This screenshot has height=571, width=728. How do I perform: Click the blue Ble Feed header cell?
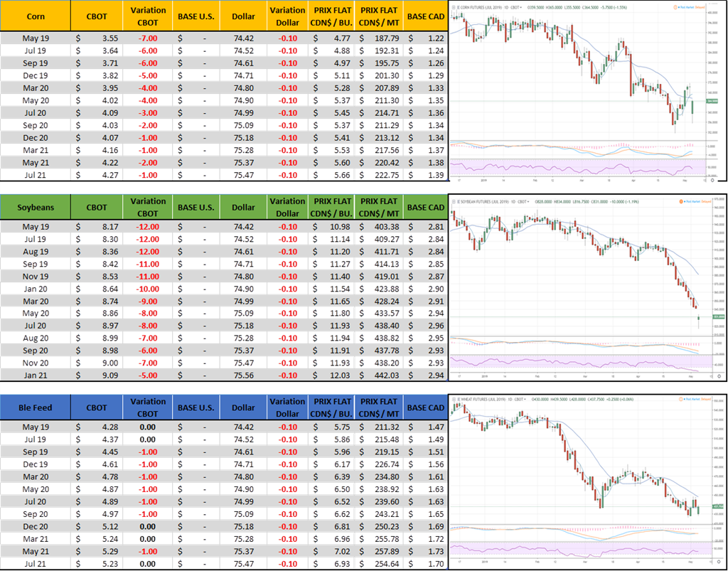pos(36,407)
